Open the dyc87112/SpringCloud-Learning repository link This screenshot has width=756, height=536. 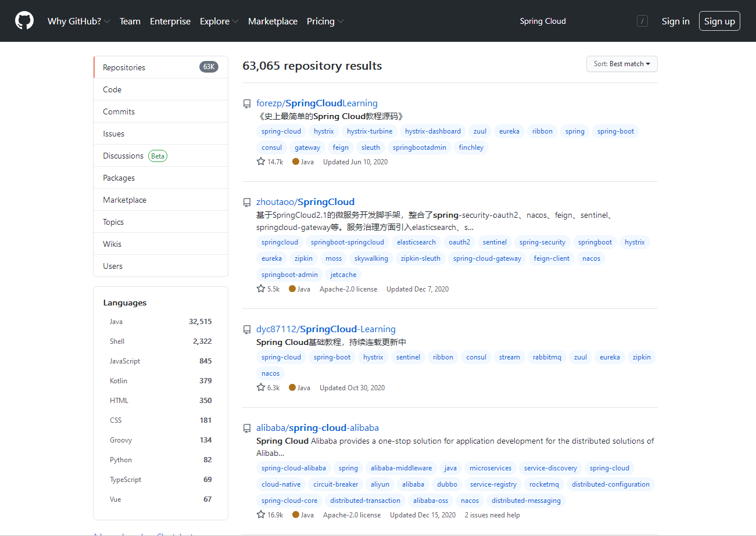[x=326, y=329]
